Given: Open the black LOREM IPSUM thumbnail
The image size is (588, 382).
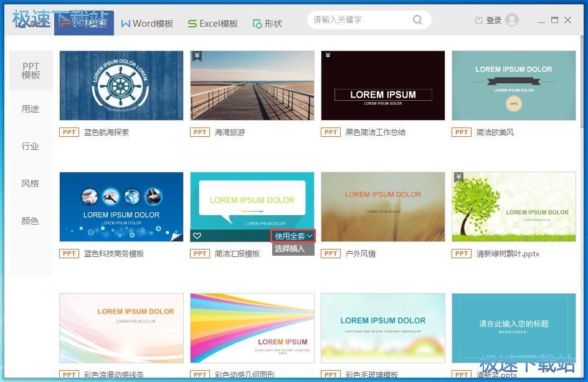Looking at the screenshot, I should [x=383, y=85].
